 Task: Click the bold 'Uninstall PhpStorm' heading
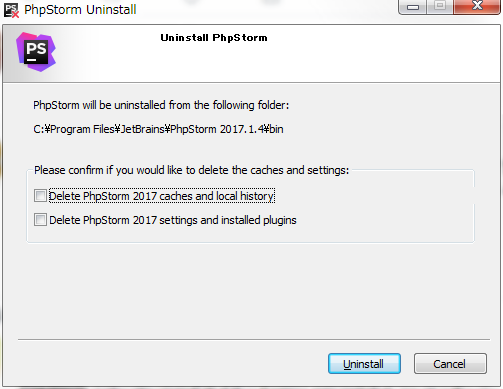click(x=214, y=38)
